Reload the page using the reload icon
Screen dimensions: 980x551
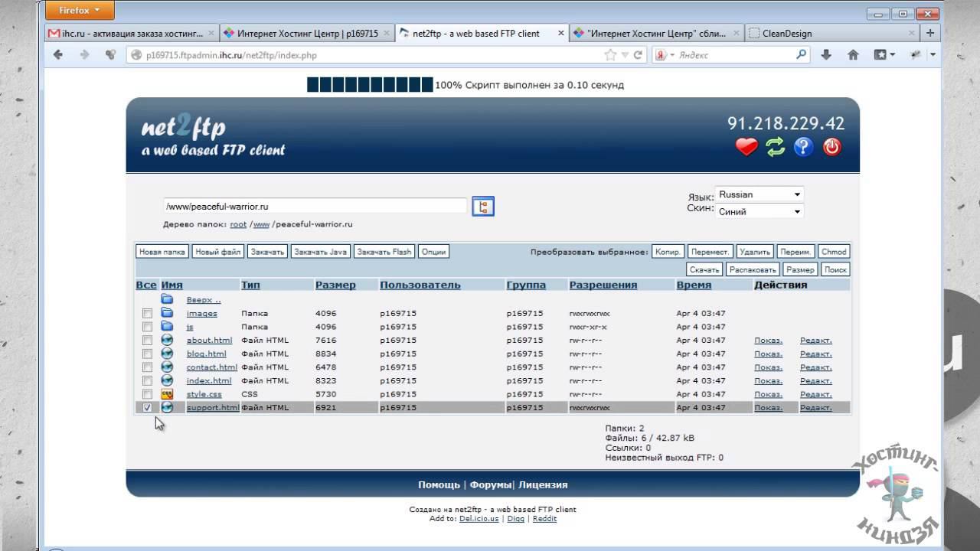click(638, 55)
